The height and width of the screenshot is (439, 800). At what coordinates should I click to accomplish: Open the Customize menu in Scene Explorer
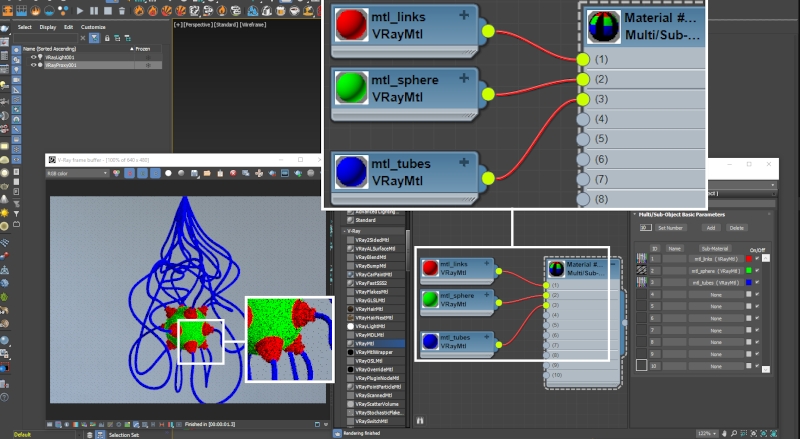tap(93, 27)
